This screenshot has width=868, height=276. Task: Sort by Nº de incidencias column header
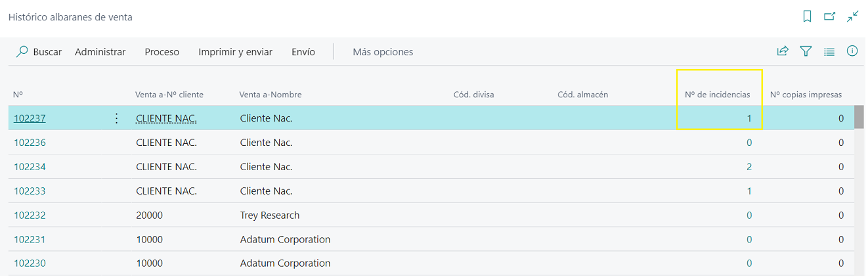pyautogui.click(x=717, y=95)
